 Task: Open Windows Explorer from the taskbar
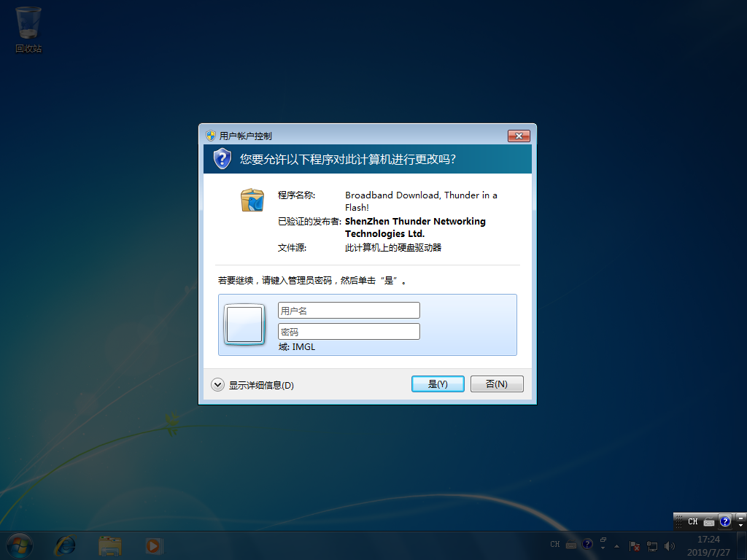click(110, 545)
